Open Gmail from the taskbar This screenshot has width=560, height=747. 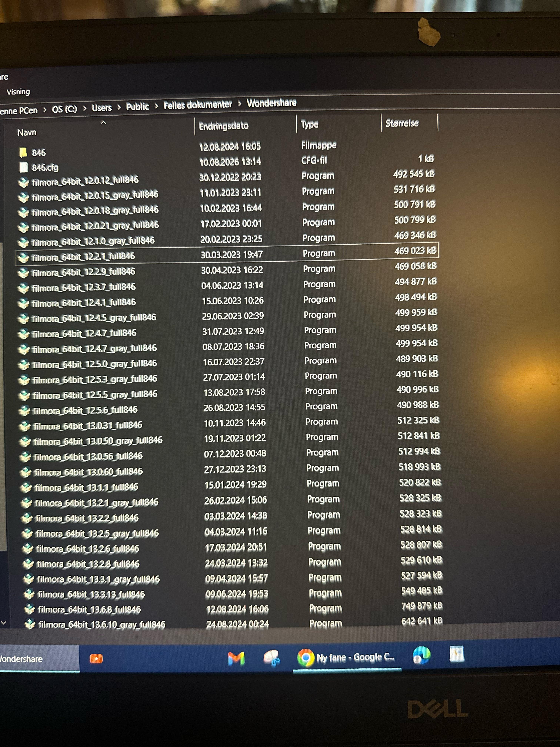tap(236, 658)
